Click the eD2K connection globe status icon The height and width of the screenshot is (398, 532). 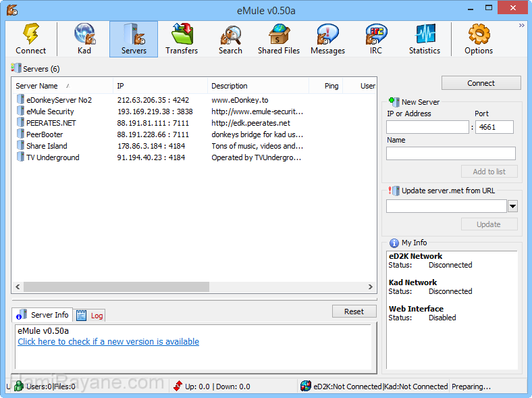[306, 386]
